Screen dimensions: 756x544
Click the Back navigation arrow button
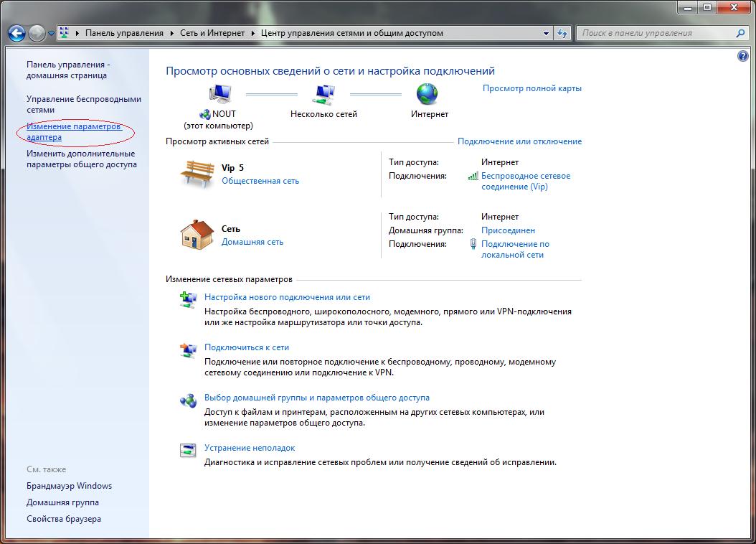coord(17,33)
